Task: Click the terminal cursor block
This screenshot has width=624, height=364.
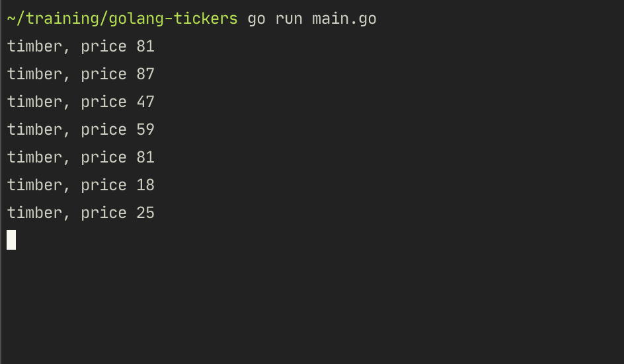Action: 11,240
